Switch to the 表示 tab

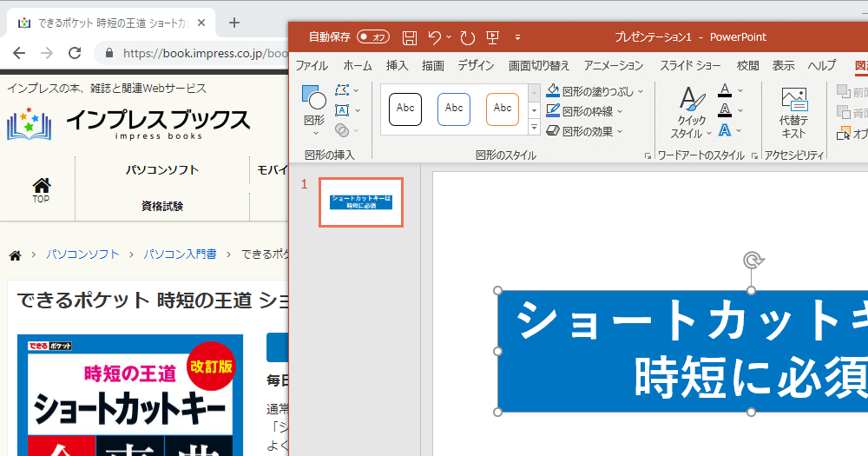point(783,65)
